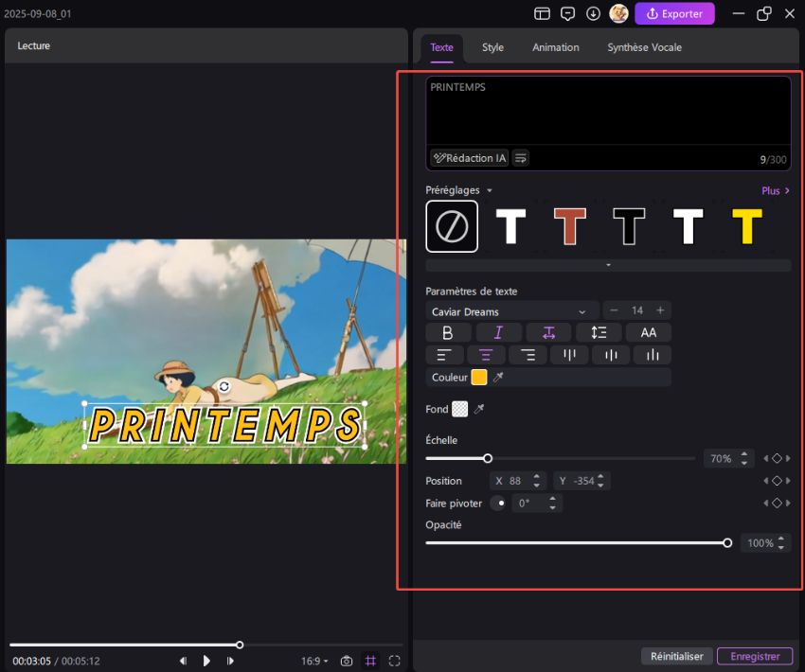This screenshot has height=672, width=805.
Task: Switch to the Style tab
Action: pyautogui.click(x=492, y=47)
